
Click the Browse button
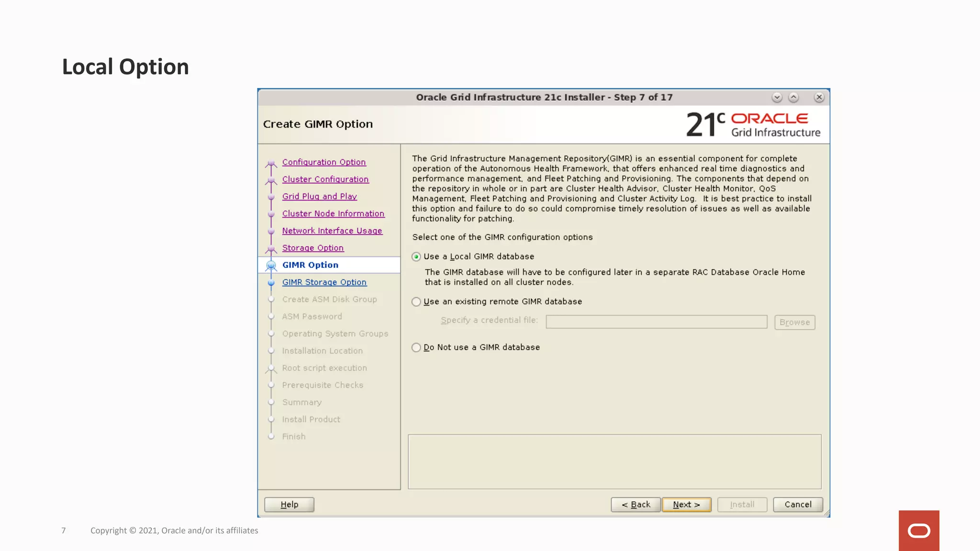pyautogui.click(x=794, y=322)
